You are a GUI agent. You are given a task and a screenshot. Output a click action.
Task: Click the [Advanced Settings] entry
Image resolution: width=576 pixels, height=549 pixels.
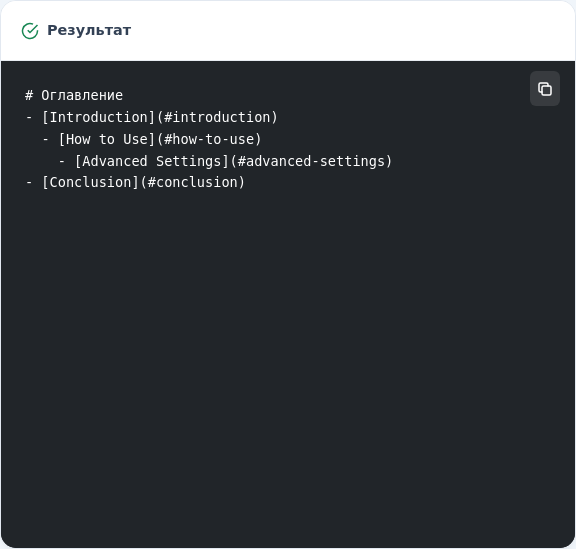pyautogui.click(x=152, y=161)
